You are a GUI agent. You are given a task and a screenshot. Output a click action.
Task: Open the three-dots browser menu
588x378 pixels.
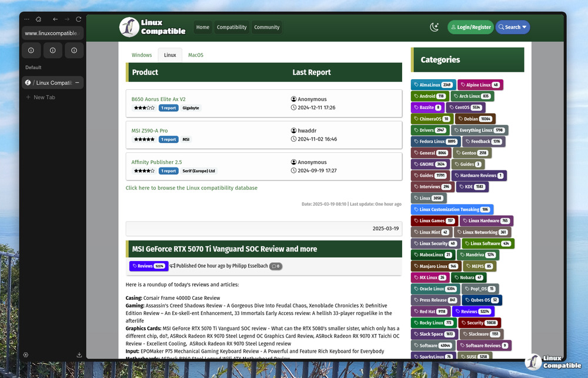click(x=27, y=19)
